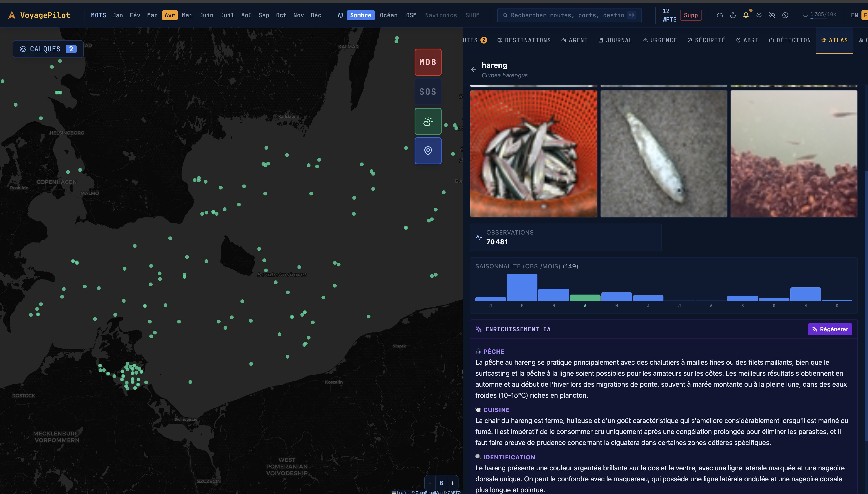Open the CALQUES layers panel
Screen dimensions: 868x494
(48, 49)
